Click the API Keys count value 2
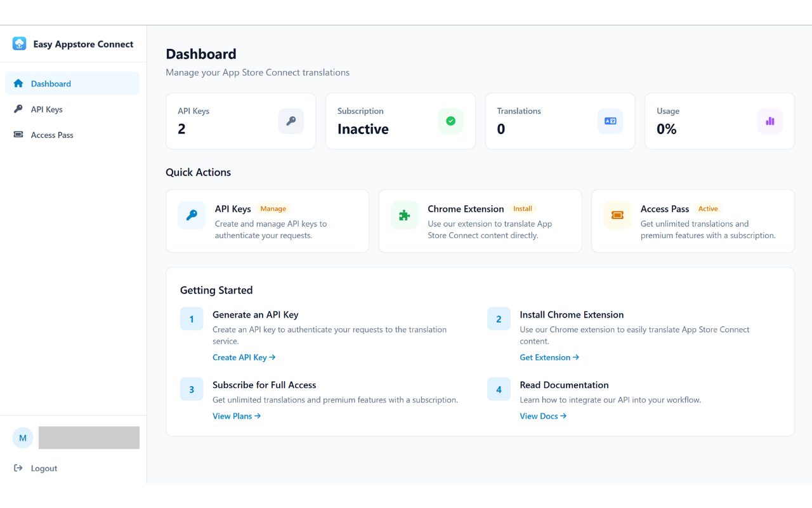 (x=181, y=129)
